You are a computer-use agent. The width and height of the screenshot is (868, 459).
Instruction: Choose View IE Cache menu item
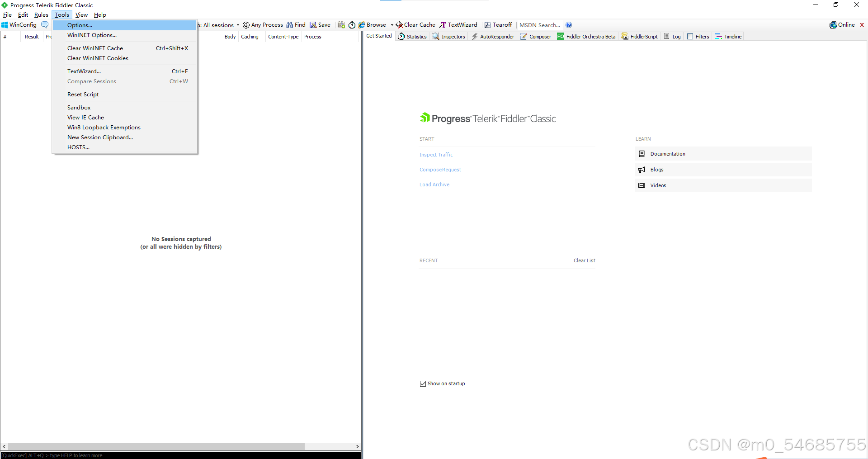point(125,118)
